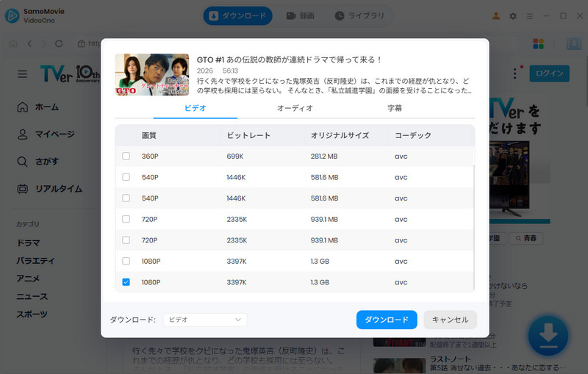This screenshot has width=588, height=374.
Task: Click the 青春 search tag
Action: coord(526,238)
